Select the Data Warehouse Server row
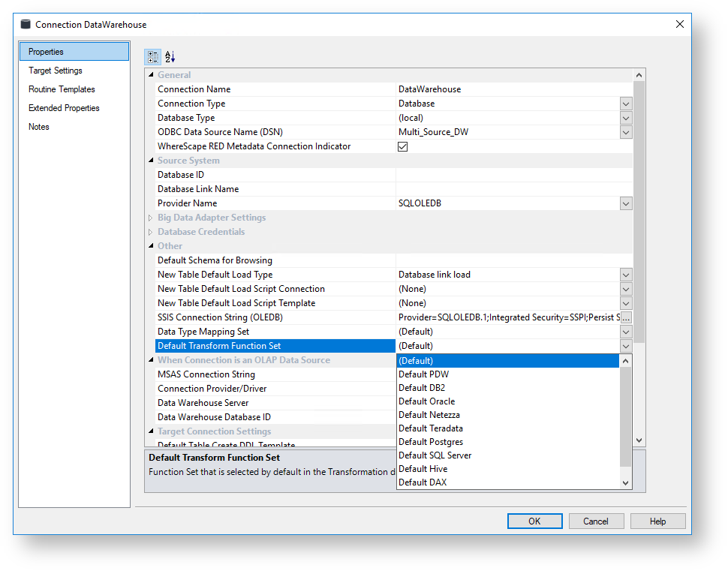This screenshot has height=571, width=728. pyautogui.click(x=275, y=403)
